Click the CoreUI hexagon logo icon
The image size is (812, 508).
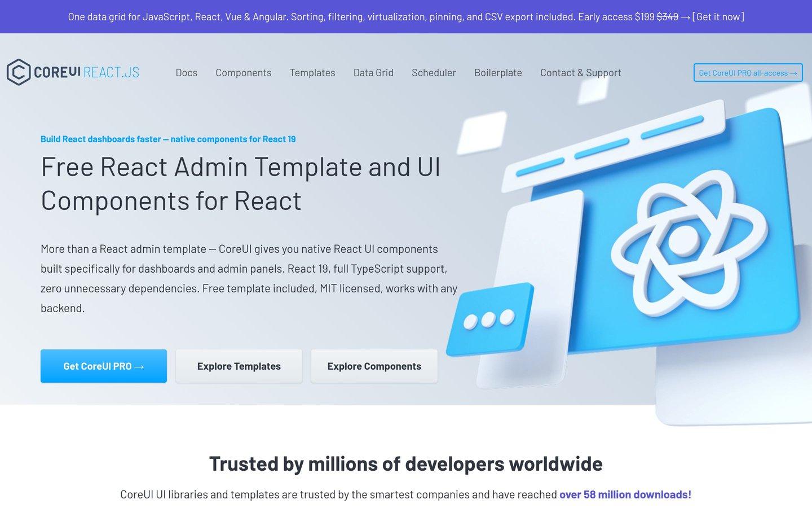(x=18, y=72)
